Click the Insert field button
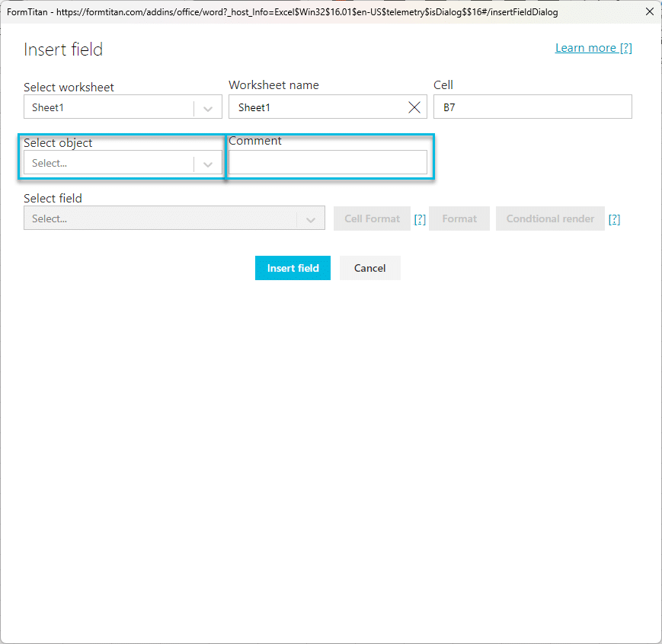 coord(293,268)
